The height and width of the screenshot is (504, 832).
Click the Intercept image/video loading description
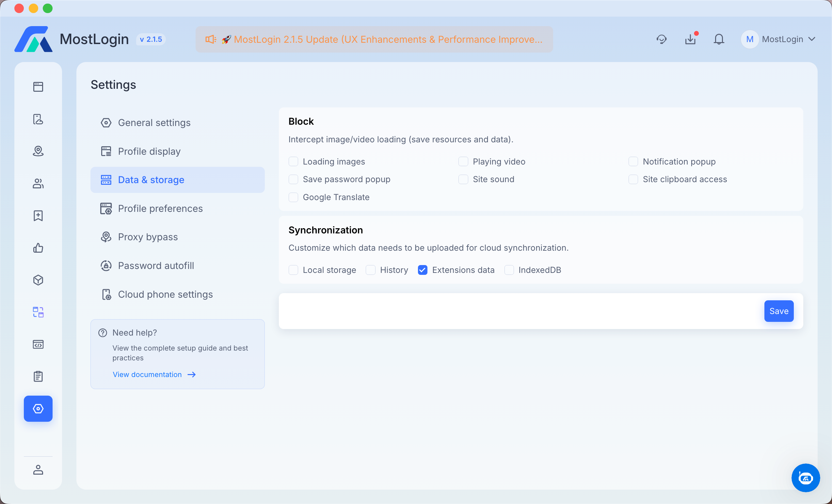click(x=401, y=139)
